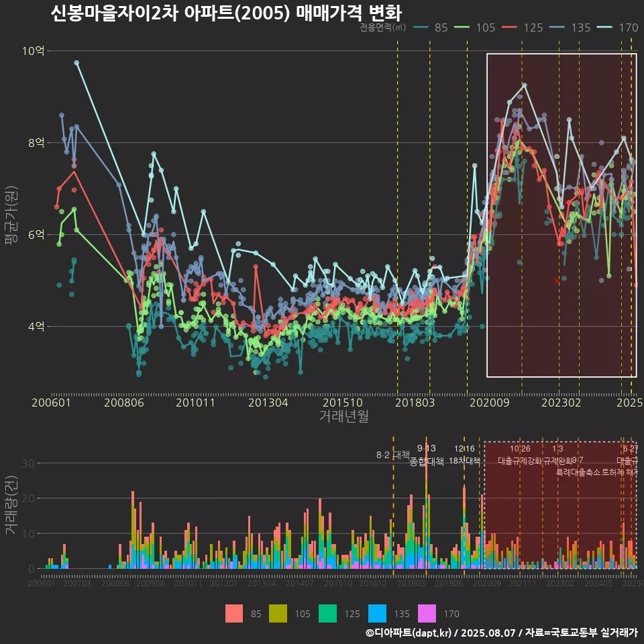Click the 201201 label on volume chart axis

[x=224, y=583]
